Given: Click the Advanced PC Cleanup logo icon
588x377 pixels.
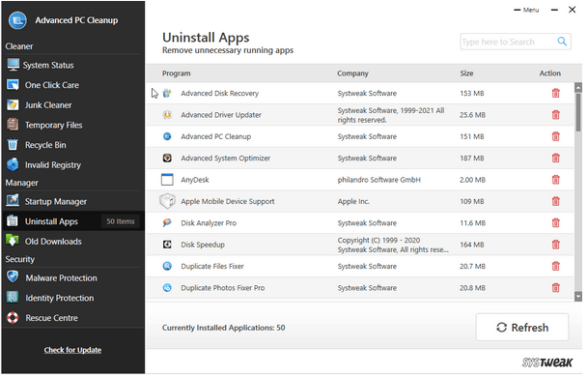Looking at the screenshot, I should [x=17, y=20].
